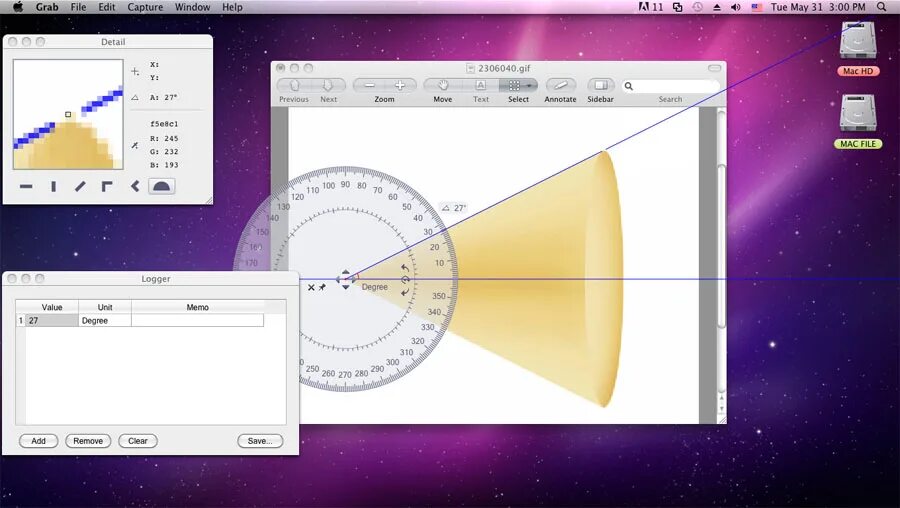Screen dimensions: 900x508
Task: Go to Previous page in Preview
Action: 294,86
